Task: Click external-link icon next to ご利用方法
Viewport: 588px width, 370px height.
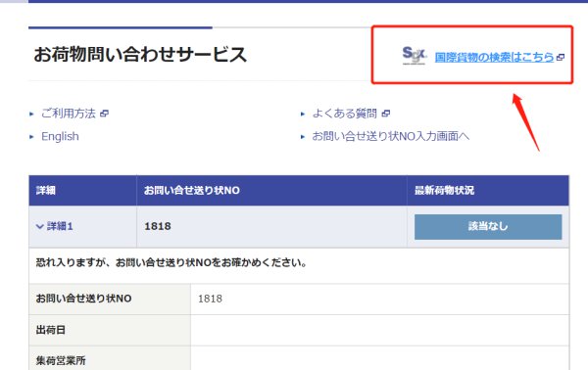Action: (x=105, y=114)
